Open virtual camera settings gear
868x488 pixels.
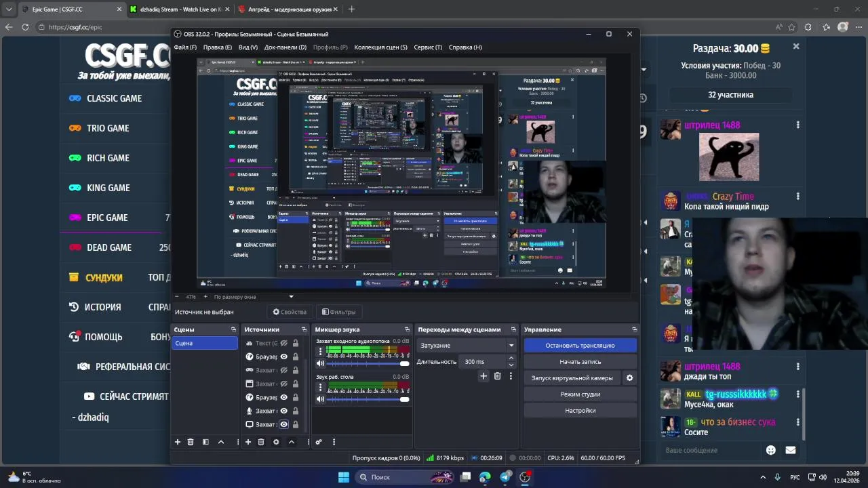click(629, 378)
